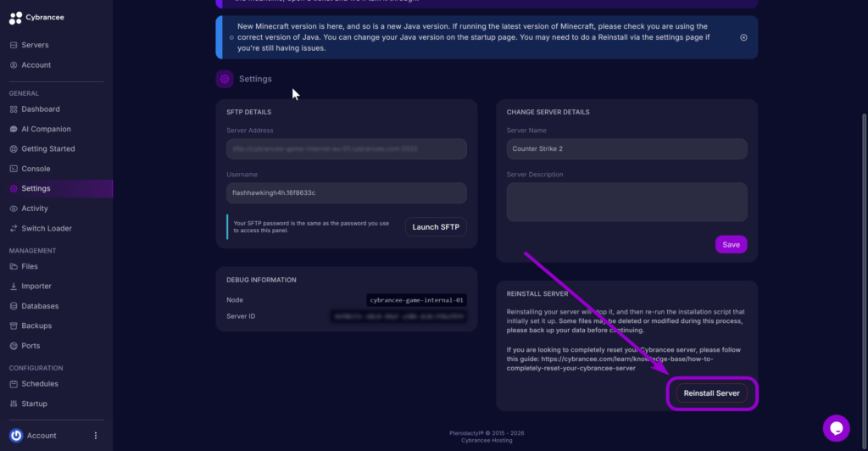Click the Cybrancee logo icon
Image resolution: width=868 pixels, height=451 pixels.
[x=15, y=18]
